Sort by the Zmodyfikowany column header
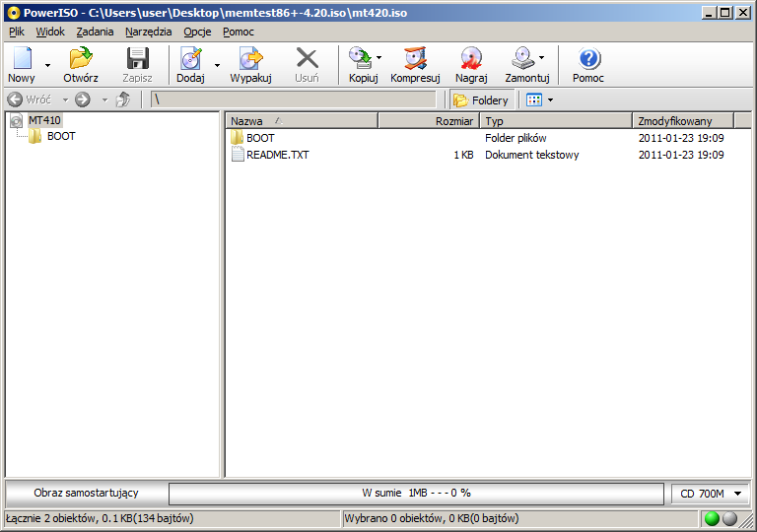Image resolution: width=757 pixels, height=532 pixels. point(683,121)
